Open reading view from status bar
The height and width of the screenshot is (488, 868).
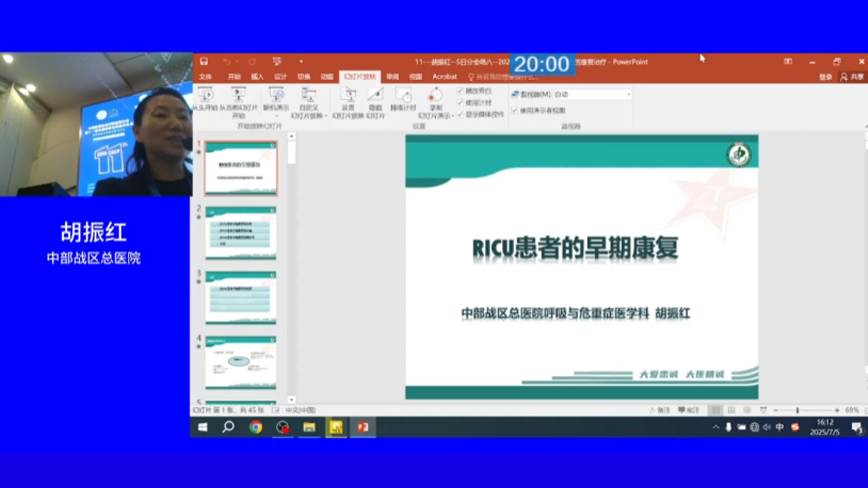click(747, 410)
